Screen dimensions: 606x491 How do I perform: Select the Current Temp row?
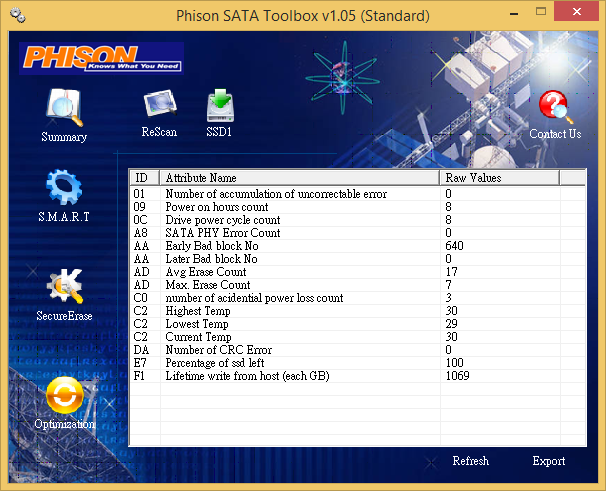tap(357, 337)
